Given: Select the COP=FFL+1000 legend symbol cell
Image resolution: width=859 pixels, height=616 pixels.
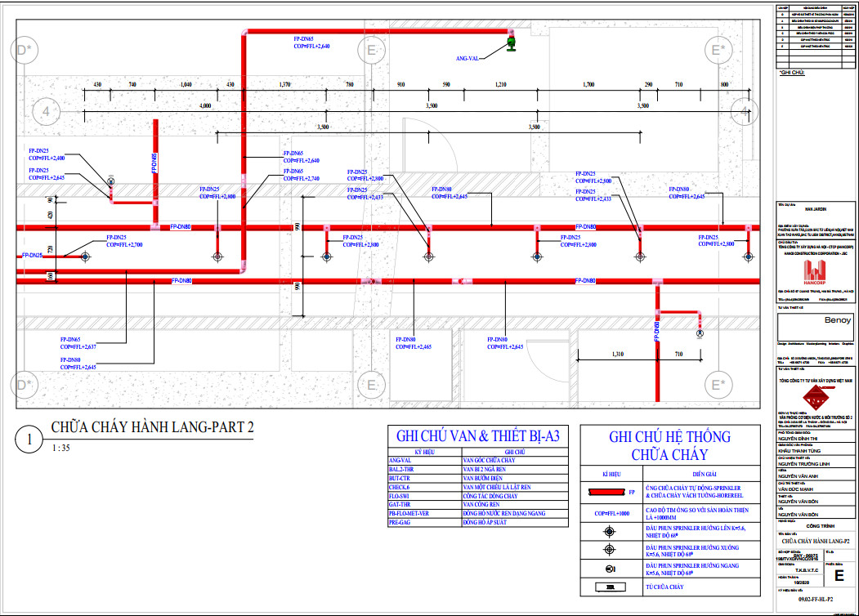Looking at the screenshot, I should pos(607,513).
